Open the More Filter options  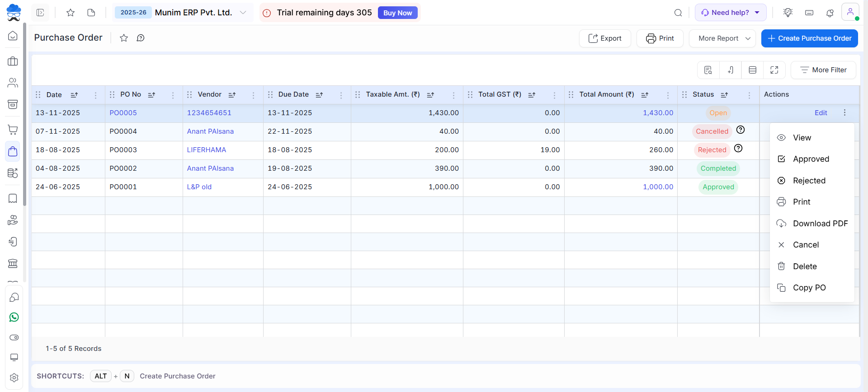(x=823, y=70)
